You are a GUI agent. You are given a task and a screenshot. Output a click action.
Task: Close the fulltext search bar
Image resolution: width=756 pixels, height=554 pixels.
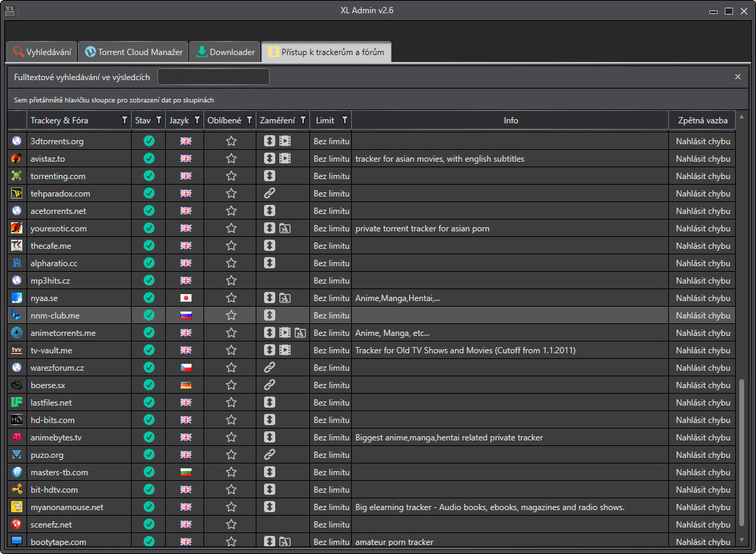point(738,77)
